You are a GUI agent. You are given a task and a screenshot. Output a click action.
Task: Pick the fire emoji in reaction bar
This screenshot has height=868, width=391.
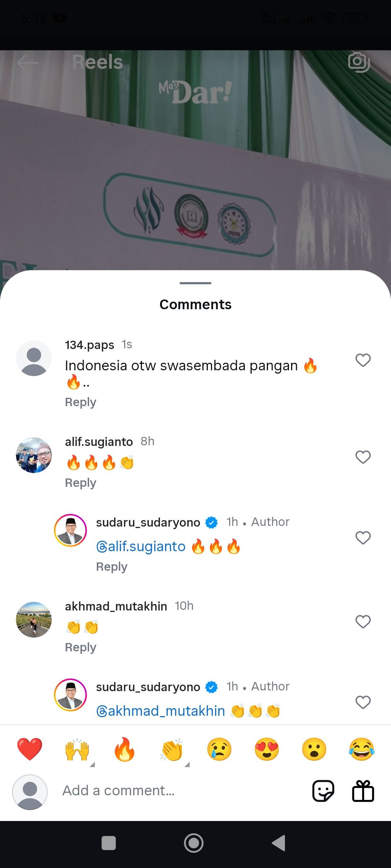pos(125,749)
